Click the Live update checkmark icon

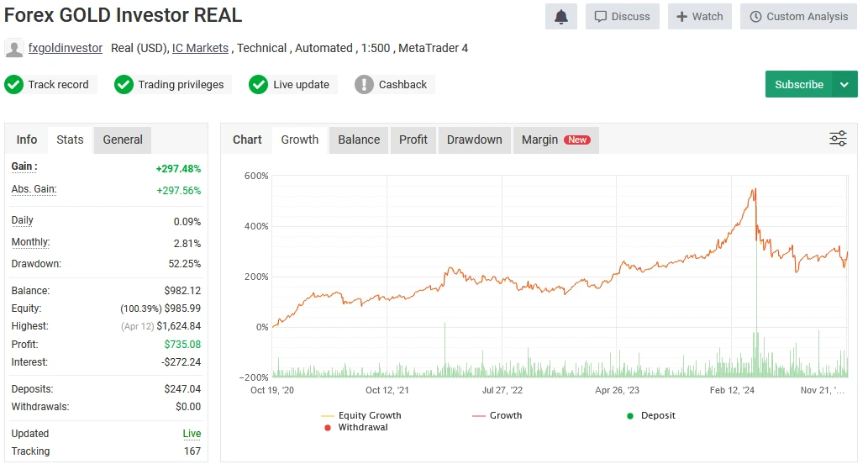coord(259,85)
